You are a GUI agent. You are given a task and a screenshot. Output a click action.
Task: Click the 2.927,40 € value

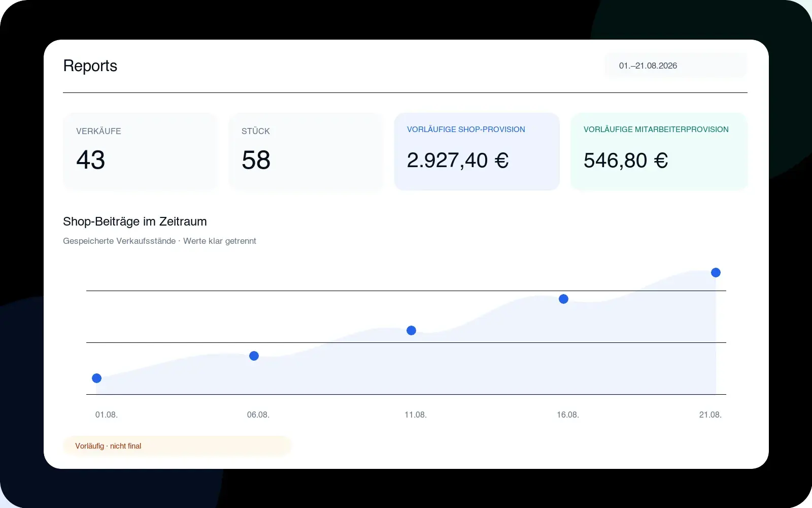pyautogui.click(x=458, y=161)
